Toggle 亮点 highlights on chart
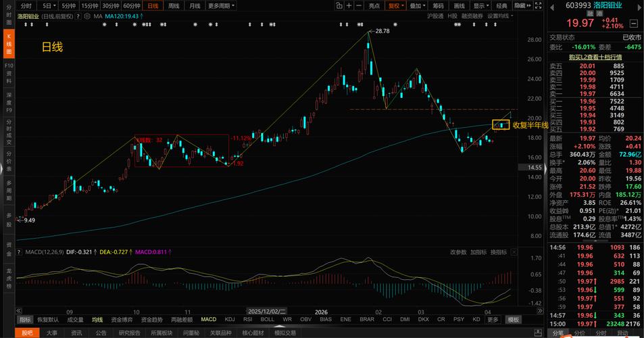Screen dimensions: 644x338 (x=374, y=6)
